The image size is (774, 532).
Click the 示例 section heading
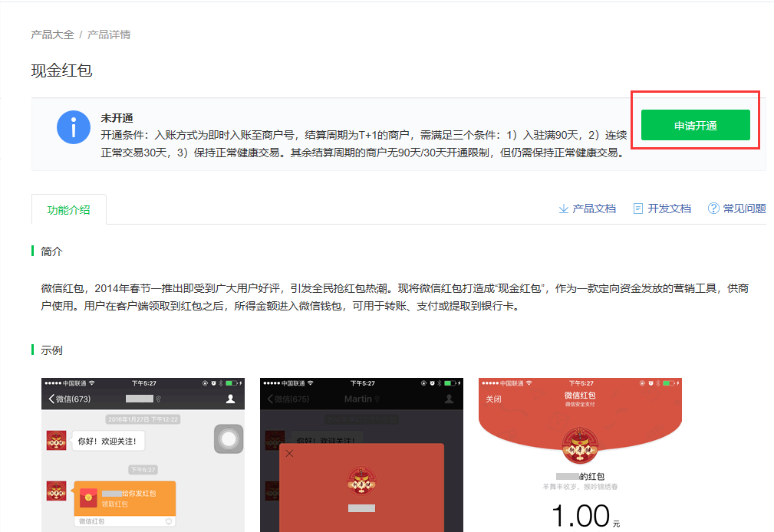tap(51, 350)
